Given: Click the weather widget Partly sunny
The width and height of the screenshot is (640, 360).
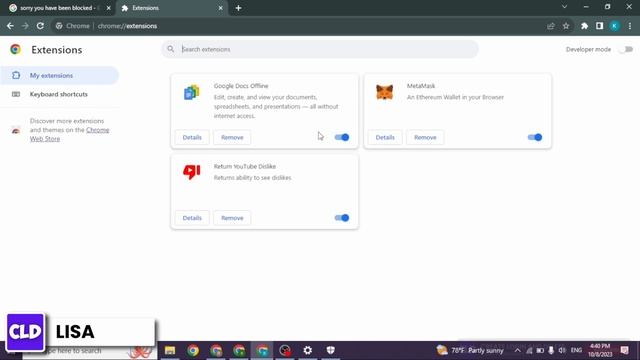Looking at the screenshot, I should 470,350.
